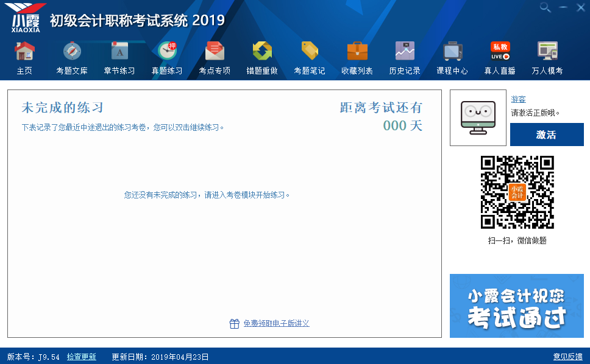This screenshot has height=364, width=590.
Task: Select the 考题文库 menu label
Action: (x=72, y=71)
